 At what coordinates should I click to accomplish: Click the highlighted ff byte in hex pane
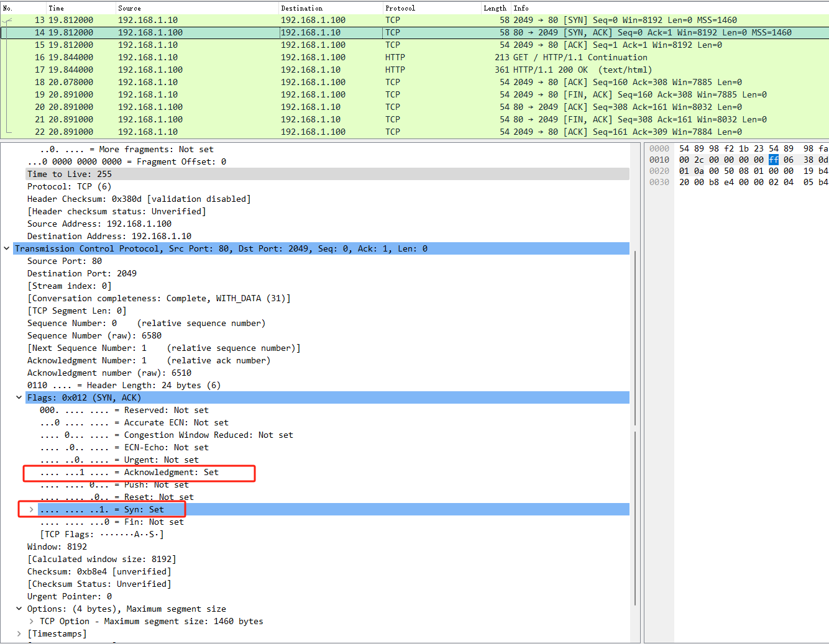[x=774, y=160]
